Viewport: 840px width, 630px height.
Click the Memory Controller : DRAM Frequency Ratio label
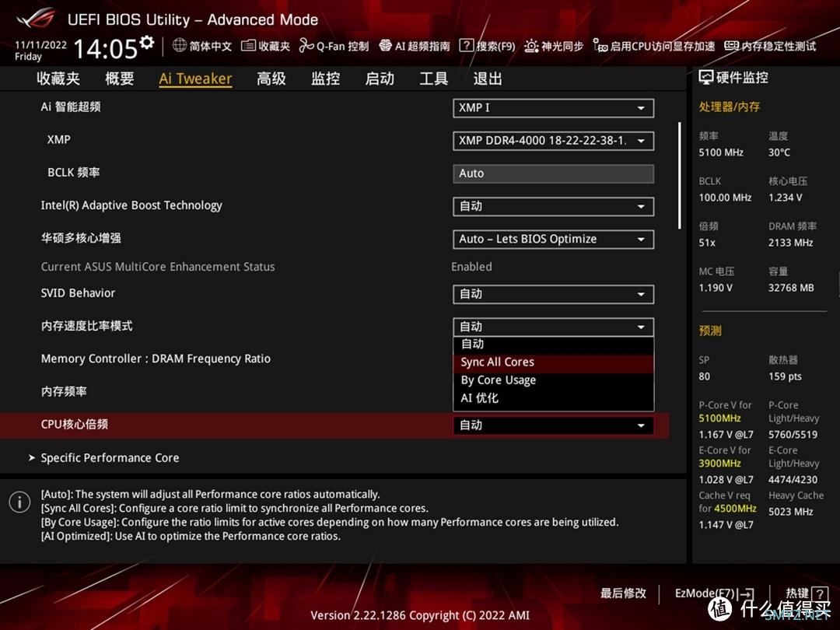point(156,359)
